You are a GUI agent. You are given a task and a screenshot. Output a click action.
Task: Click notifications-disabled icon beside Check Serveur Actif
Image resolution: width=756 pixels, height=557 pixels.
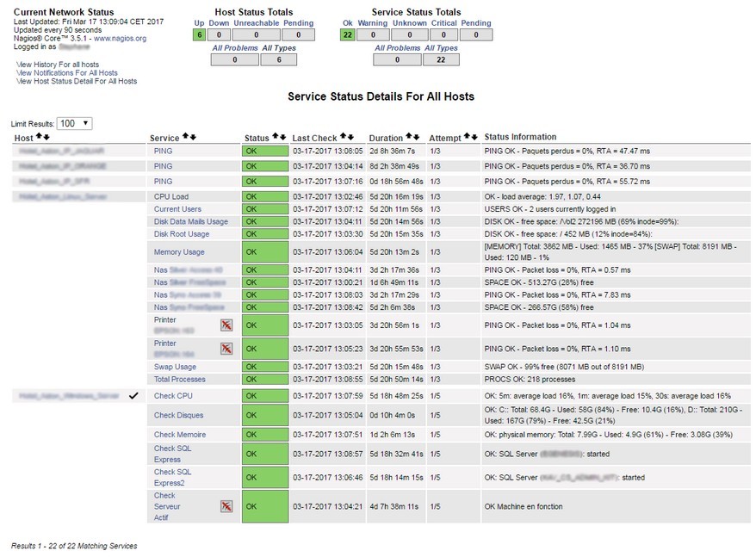click(x=226, y=507)
